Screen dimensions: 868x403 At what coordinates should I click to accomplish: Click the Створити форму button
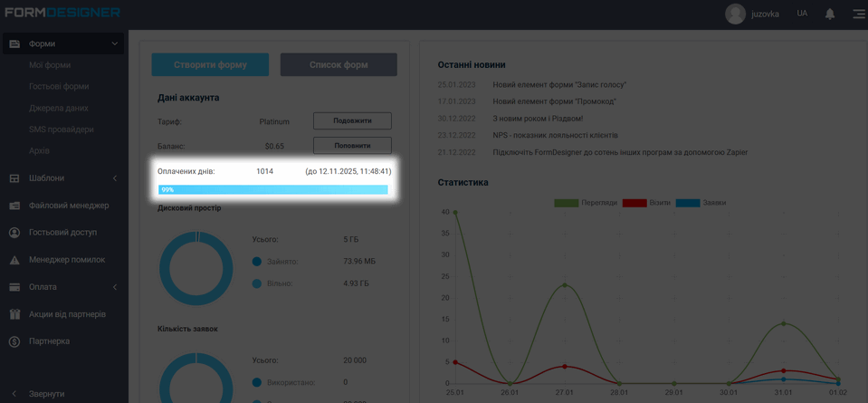pos(210,65)
